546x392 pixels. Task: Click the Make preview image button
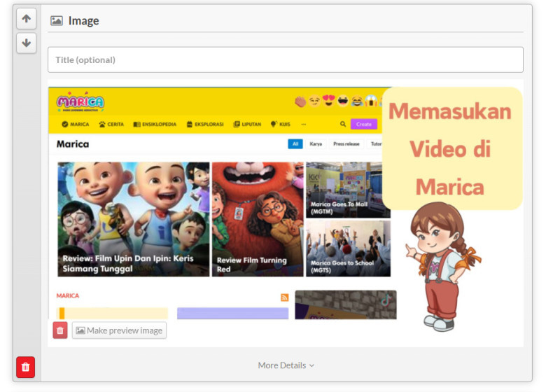pyautogui.click(x=119, y=330)
